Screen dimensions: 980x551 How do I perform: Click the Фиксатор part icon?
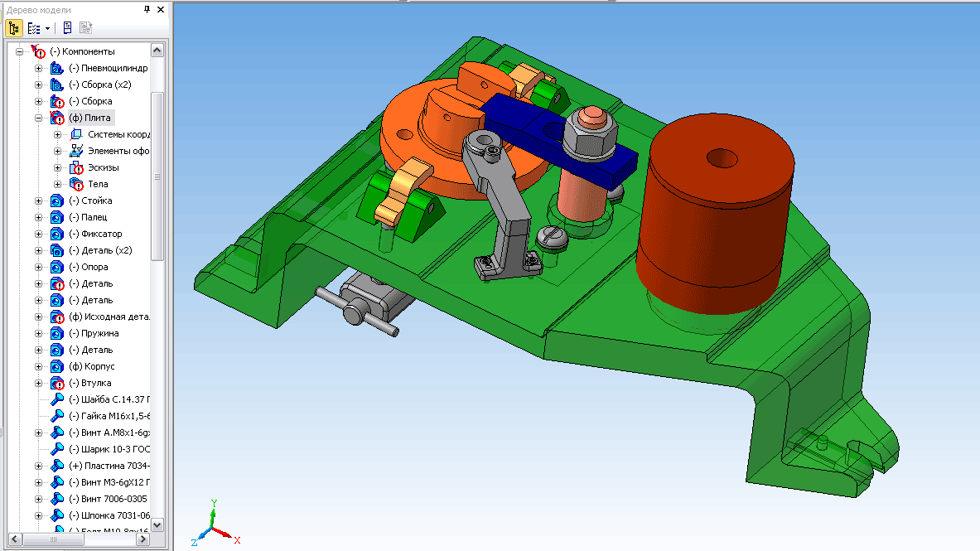[x=57, y=234]
